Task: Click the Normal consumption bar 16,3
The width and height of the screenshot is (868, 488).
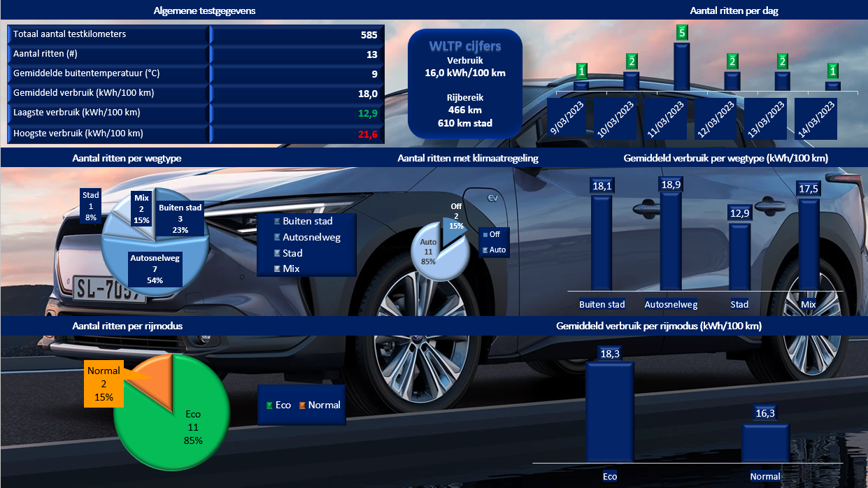Action: pyautogui.click(x=765, y=442)
